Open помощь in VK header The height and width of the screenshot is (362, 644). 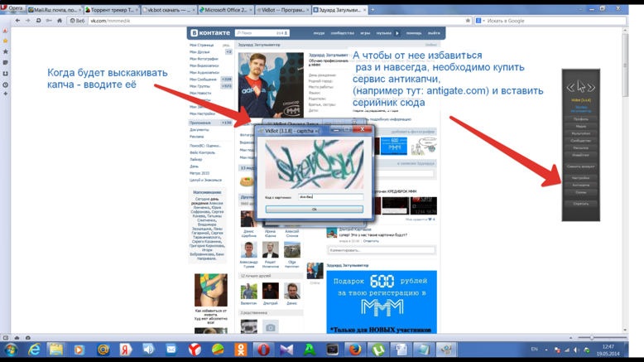click(x=414, y=33)
